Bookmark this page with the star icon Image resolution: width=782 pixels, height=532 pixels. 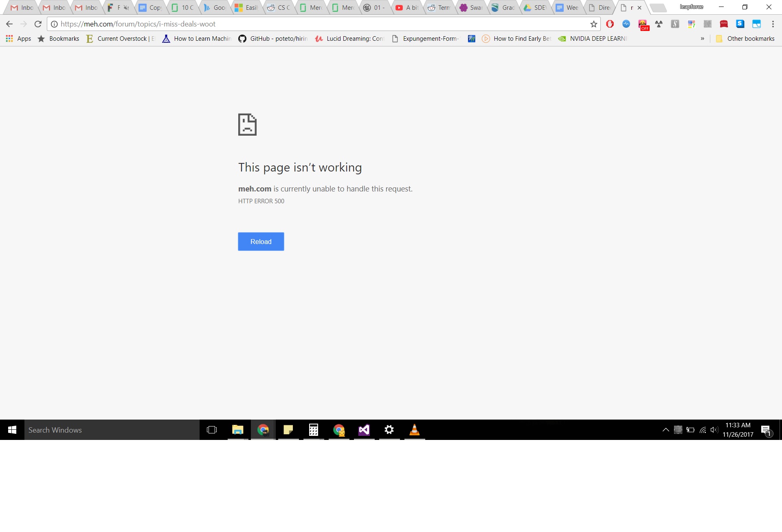pos(593,24)
